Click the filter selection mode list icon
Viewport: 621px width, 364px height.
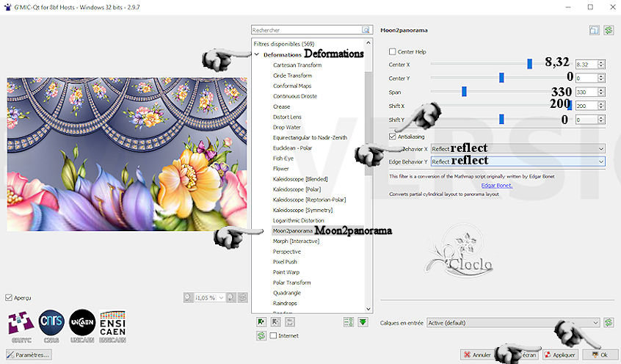(x=348, y=321)
